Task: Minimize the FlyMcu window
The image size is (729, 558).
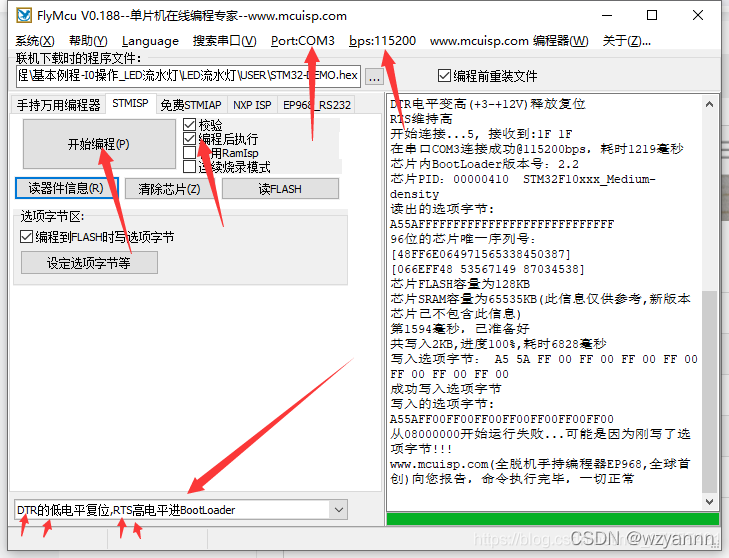Action: coord(607,15)
